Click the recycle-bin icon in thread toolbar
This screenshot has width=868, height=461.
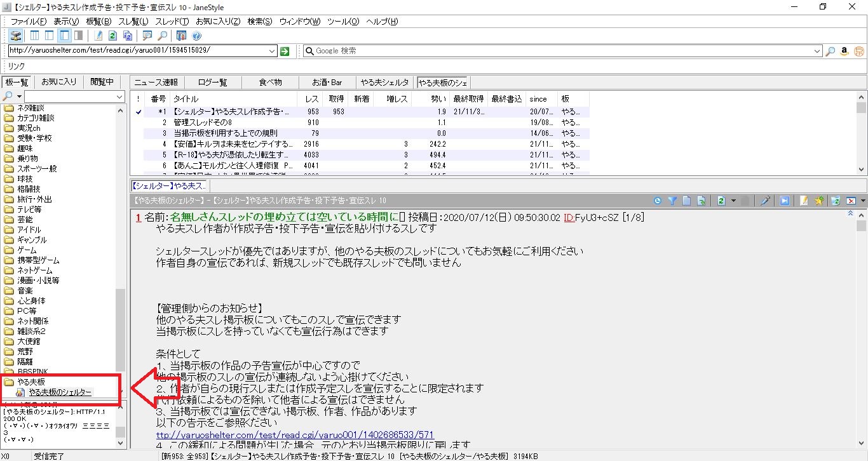(x=836, y=201)
